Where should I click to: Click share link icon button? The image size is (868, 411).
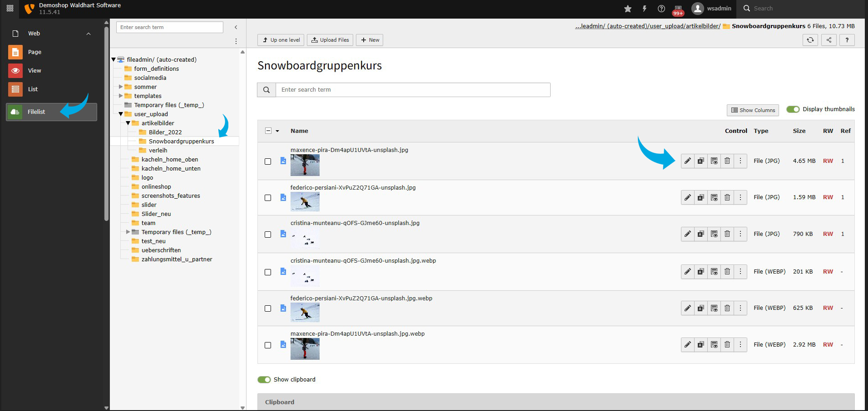(x=829, y=40)
